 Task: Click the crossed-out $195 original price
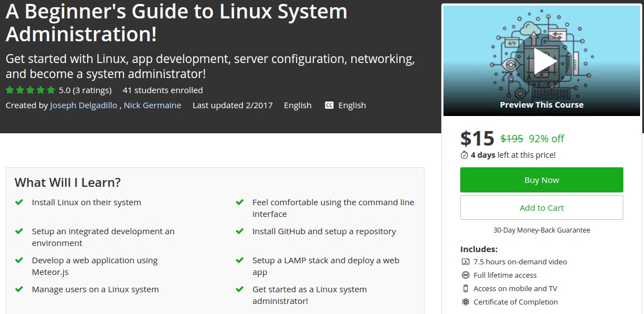[511, 138]
